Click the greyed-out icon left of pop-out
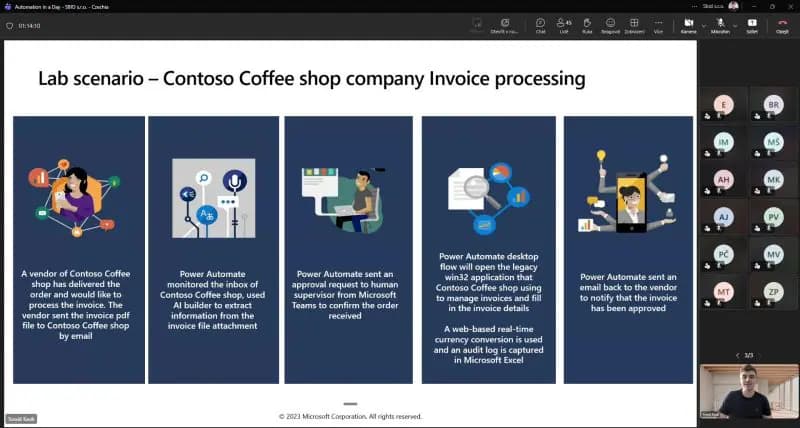Image resolution: width=800 pixels, height=428 pixels. pyautogui.click(x=477, y=26)
